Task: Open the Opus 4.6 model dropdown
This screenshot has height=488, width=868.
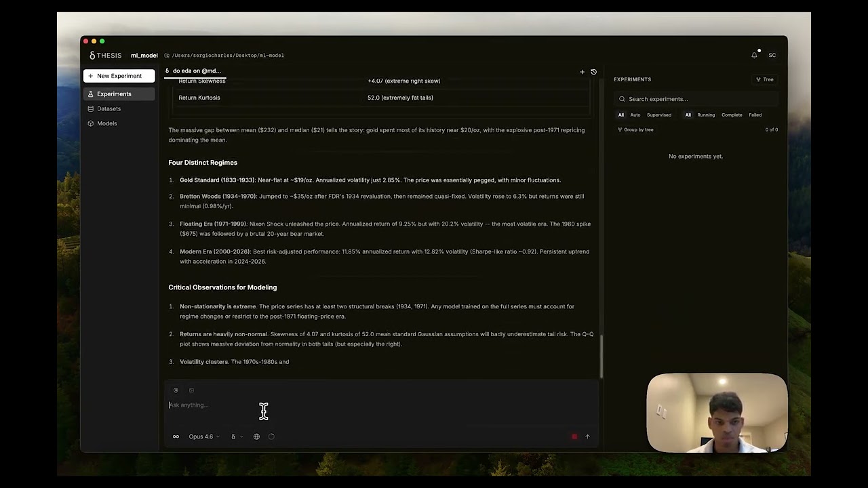Action: point(203,436)
